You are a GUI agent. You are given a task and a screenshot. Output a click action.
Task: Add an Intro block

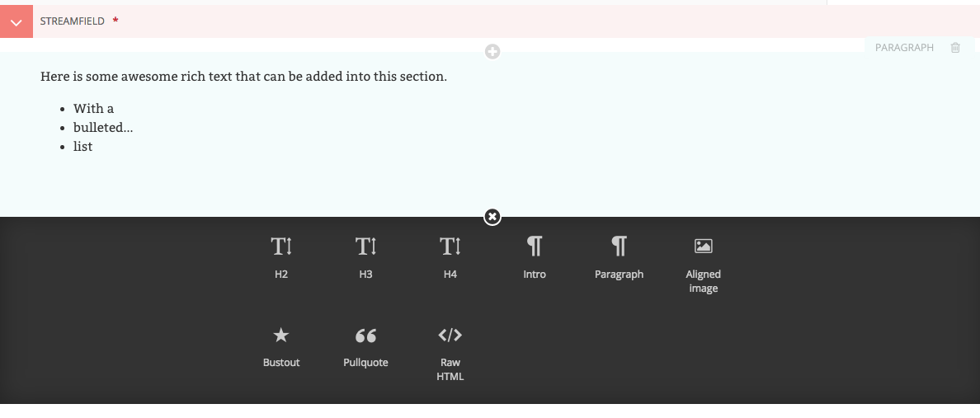click(x=535, y=256)
